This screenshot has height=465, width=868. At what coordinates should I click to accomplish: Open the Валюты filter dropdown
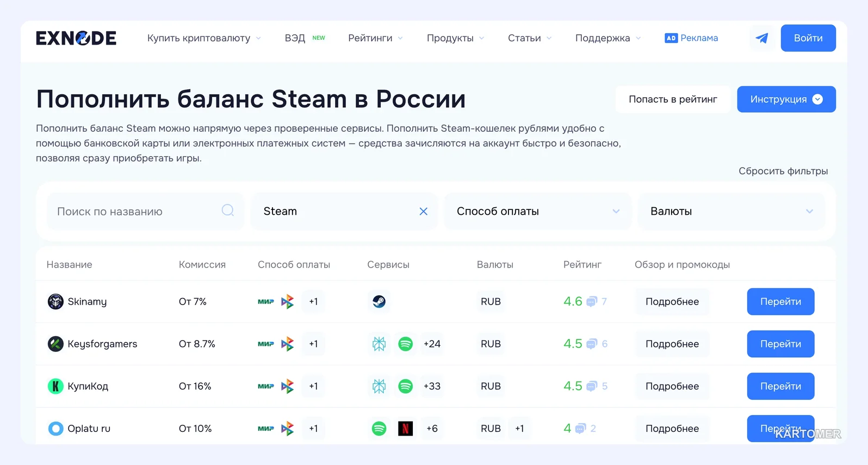pos(731,212)
